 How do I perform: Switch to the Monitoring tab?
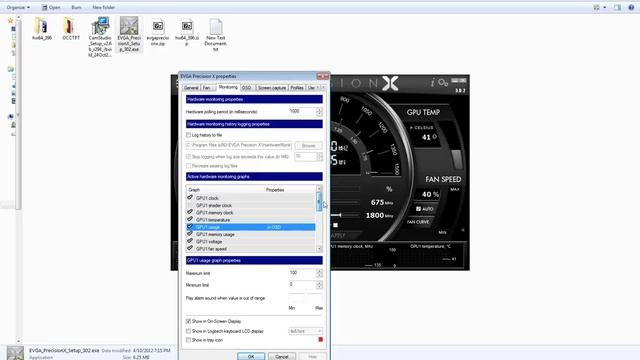[x=228, y=87]
